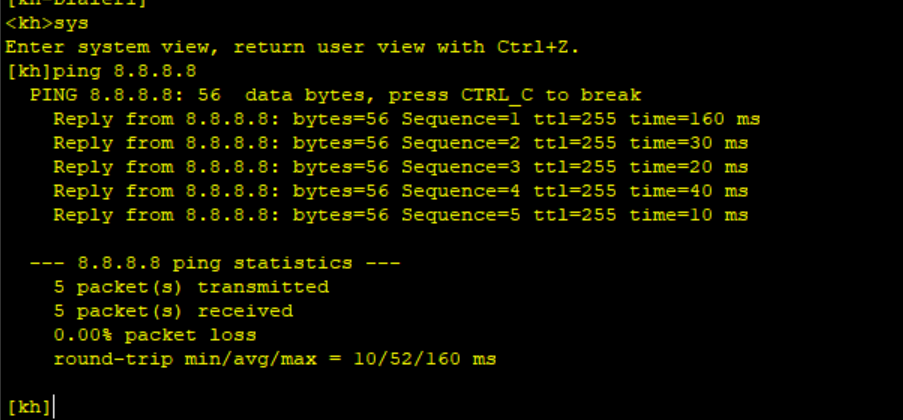The width and height of the screenshot is (903, 420).
Task: Click the "time=30 ms" value
Action: click(x=689, y=143)
